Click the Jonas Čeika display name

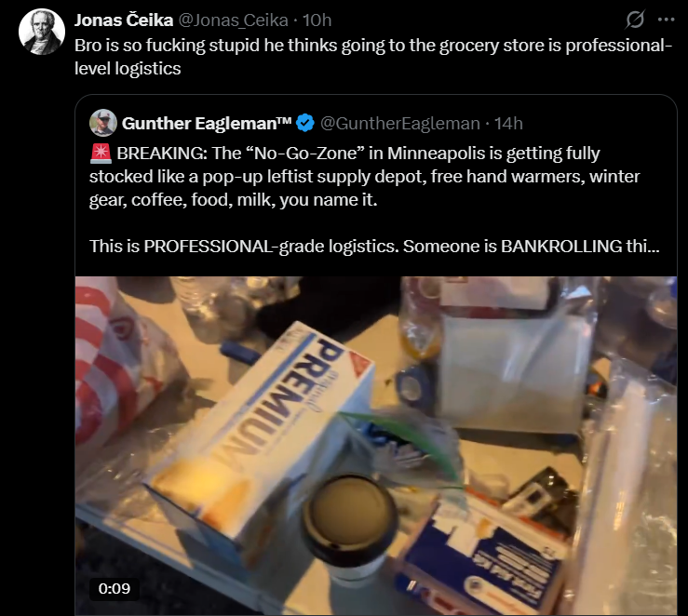124,20
